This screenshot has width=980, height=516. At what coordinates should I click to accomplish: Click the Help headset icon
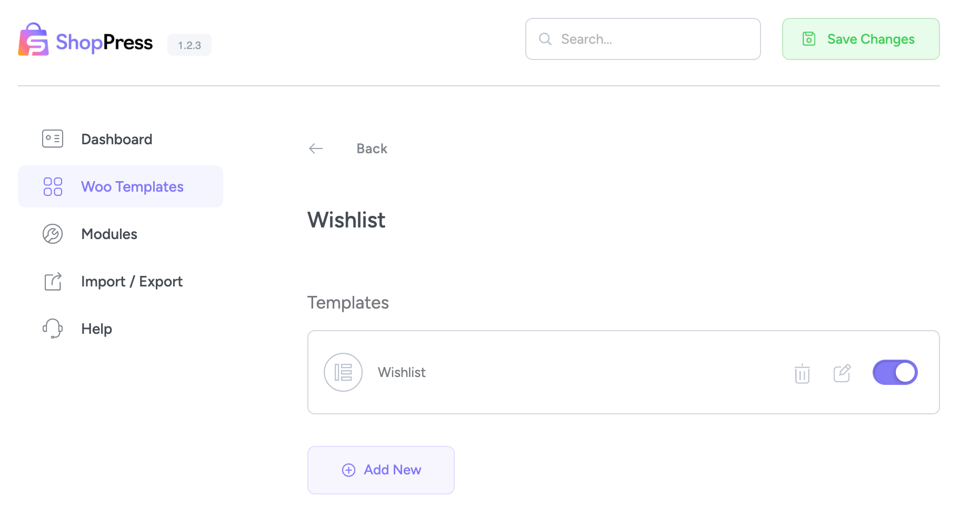coord(53,329)
